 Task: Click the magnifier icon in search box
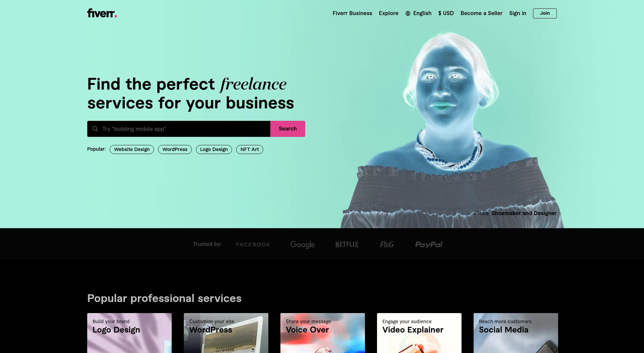[95, 129]
